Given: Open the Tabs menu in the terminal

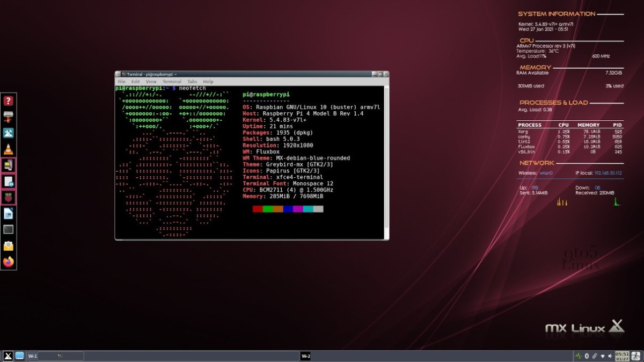Looking at the screenshot, I should pyautogui.click(x=192, y=81).
